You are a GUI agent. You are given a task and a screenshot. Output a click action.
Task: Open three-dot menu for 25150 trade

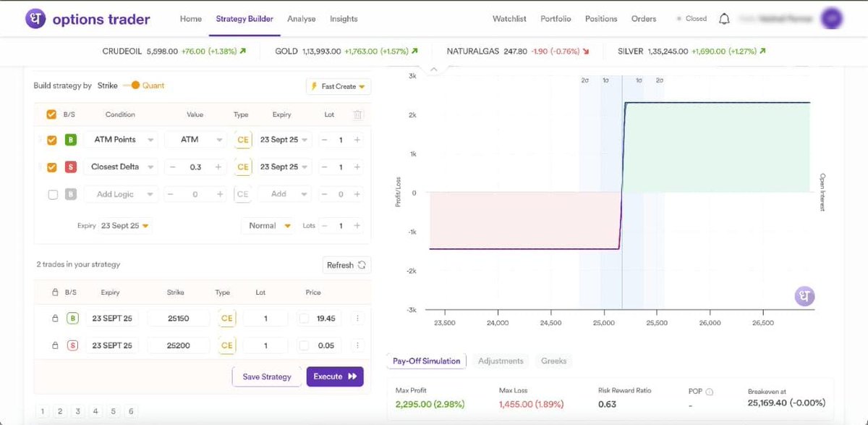coord(357,319)
